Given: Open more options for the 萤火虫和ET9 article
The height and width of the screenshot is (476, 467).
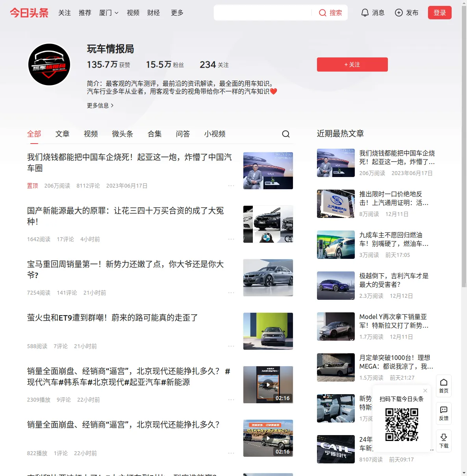Looking at the screenshot, I should click(231, 346).
